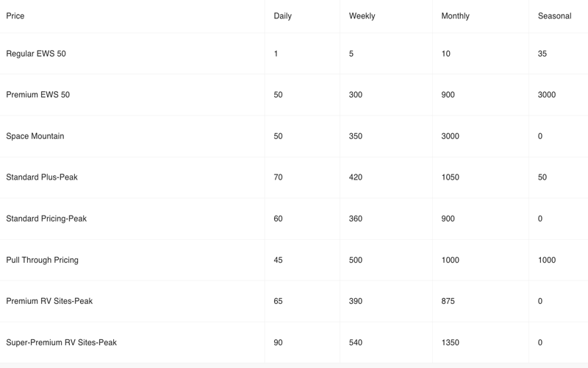
Task: Select Premium EWS 50 seasonal value 3000
Action: click(547, 95)
